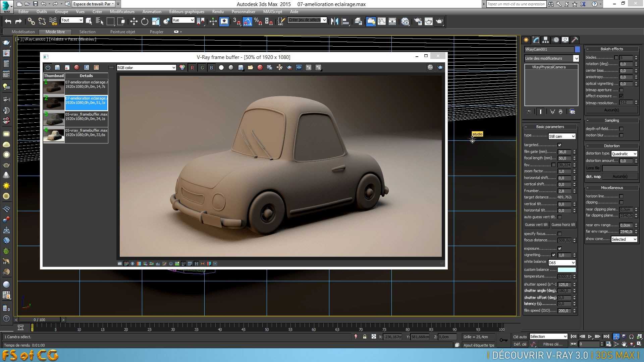Open the Create command panel tab

point(526,40)
